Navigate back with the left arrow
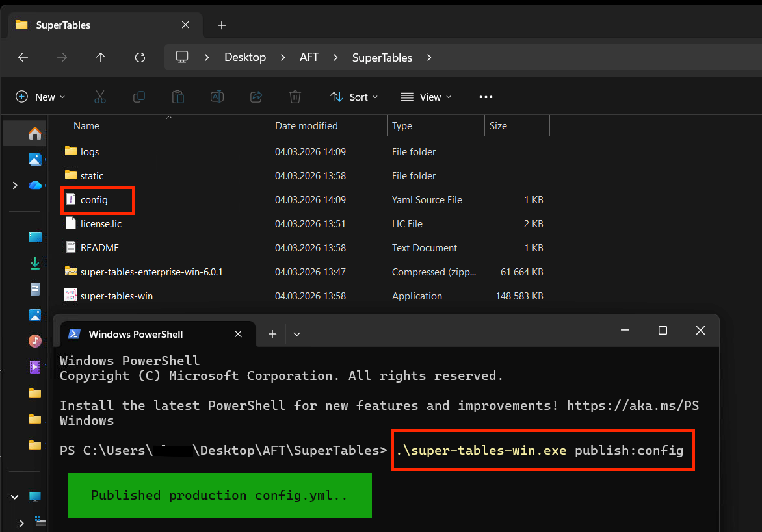This screenshot has height=532, width=762. click(x=23, y=57)
